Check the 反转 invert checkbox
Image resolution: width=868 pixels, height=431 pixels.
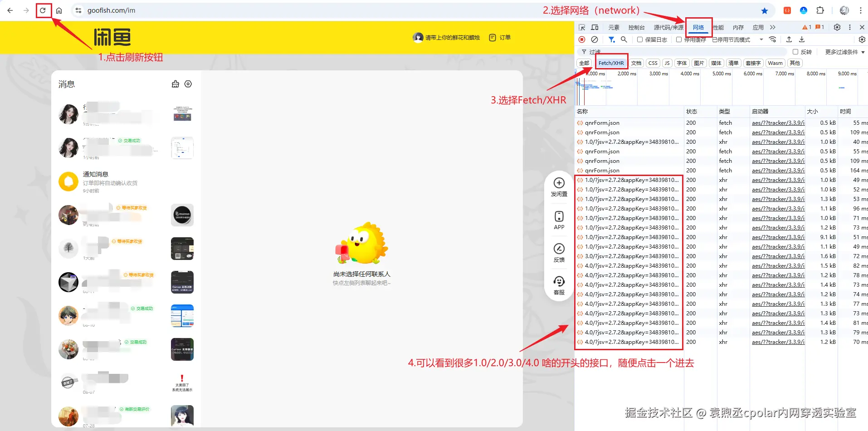pos(795,52)
